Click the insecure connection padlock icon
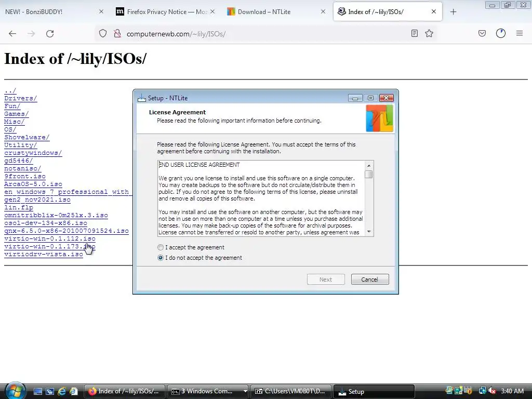Image resolution: width=532 pixels, height=399 pixels. [117, 34]
